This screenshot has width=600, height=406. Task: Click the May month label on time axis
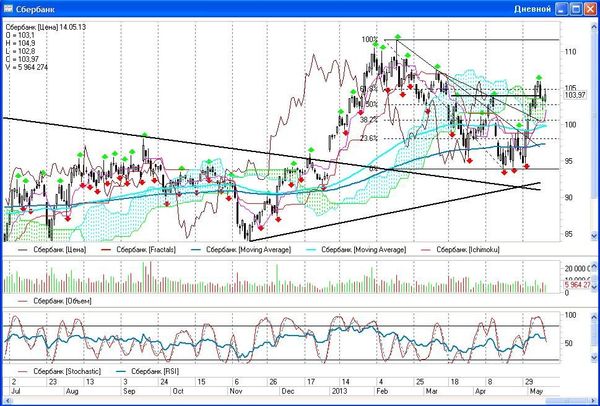click(537, 391)
